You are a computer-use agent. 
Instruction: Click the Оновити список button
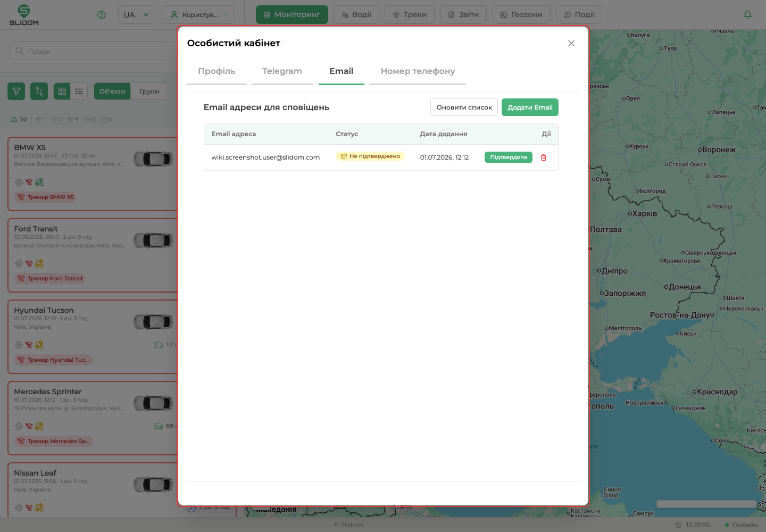[464, 107]
